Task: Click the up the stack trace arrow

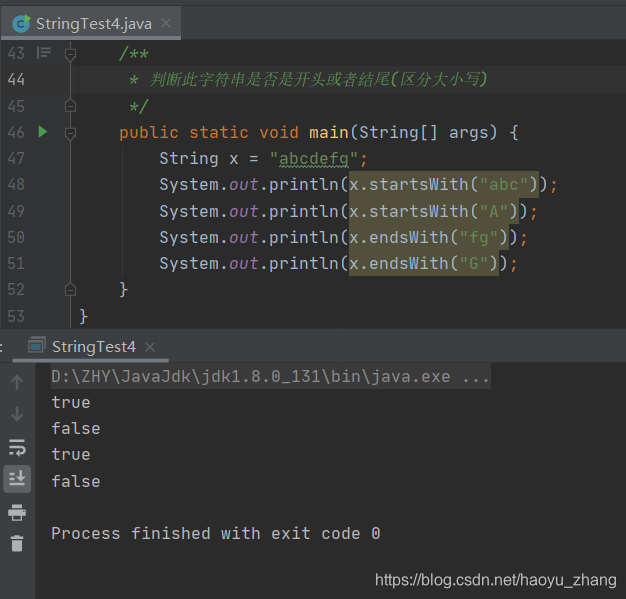Action: (x=17, y=382)
